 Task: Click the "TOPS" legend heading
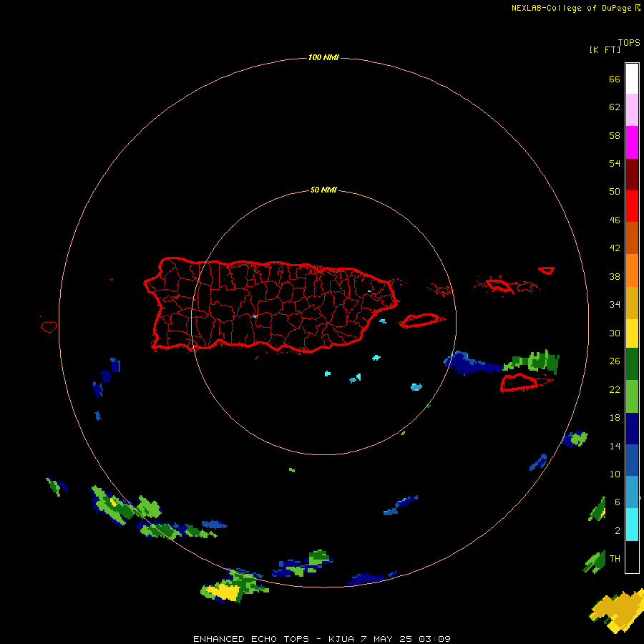pyautogui.click(x=629, y=42)
